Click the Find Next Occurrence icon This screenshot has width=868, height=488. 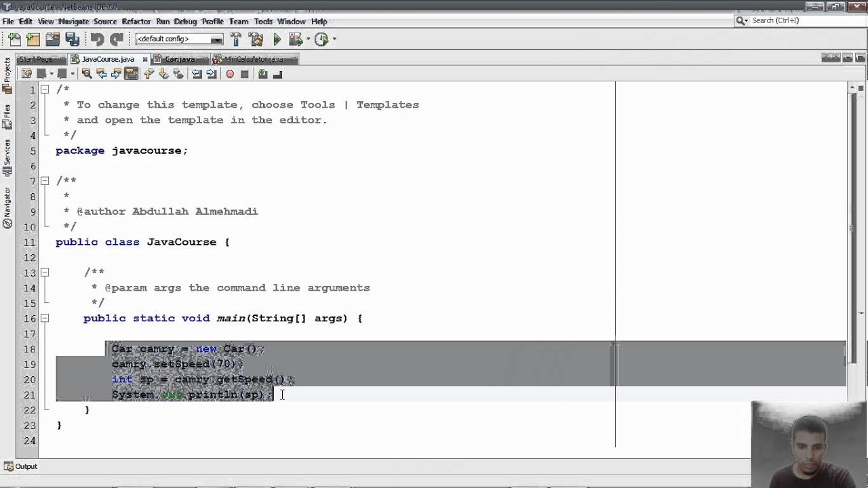coord(117,74)
